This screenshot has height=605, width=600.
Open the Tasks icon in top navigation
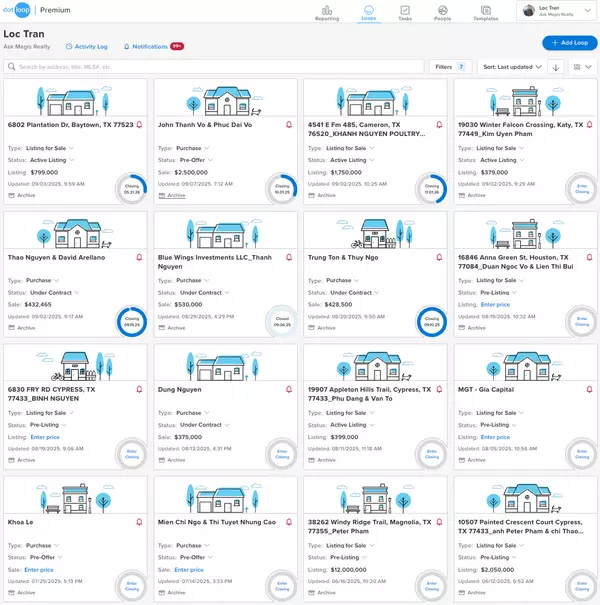[404, 10]
